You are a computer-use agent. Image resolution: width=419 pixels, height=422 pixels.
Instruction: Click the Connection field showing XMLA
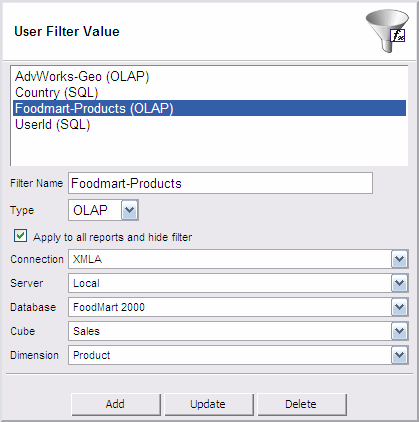(x=230, y=259)
